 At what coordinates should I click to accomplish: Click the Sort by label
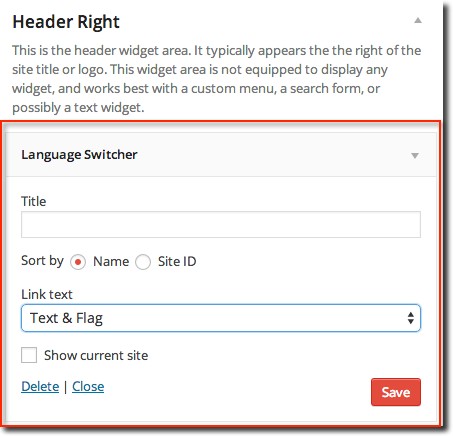click(x=42, y=261)
